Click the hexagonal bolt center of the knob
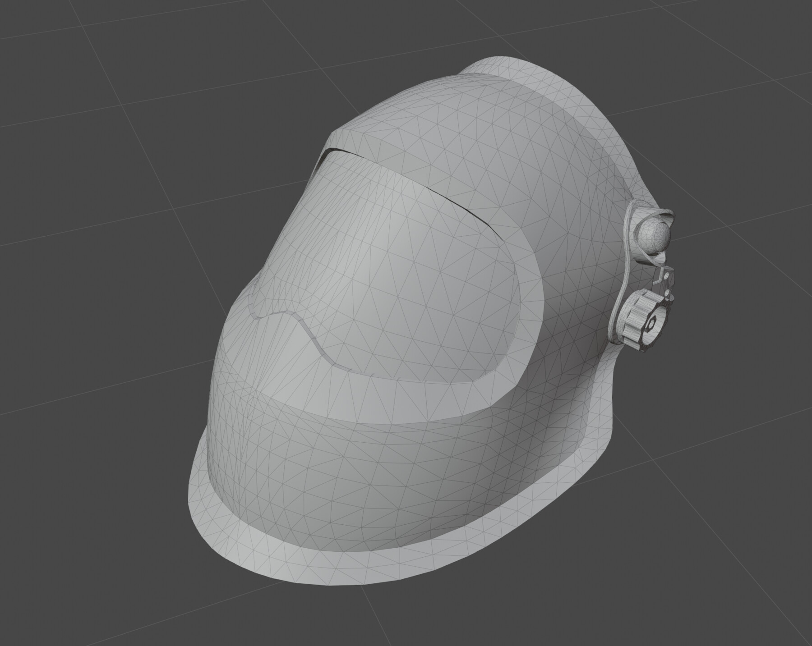 [651, 323]
